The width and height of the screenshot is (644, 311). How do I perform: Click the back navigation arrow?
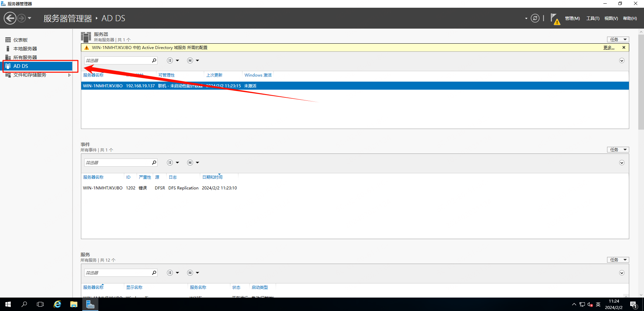pyautogui.click(x=10, y=18)
